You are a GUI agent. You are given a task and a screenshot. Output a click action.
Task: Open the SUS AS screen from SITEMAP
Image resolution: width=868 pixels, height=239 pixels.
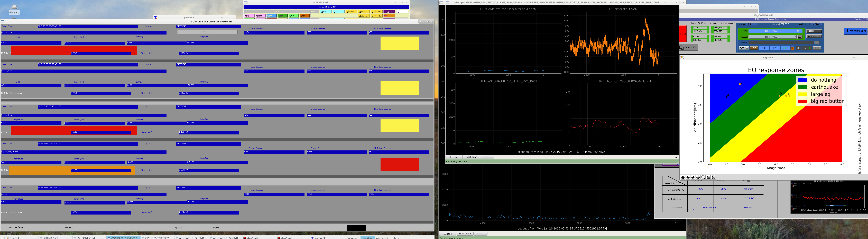coord(364,16)
